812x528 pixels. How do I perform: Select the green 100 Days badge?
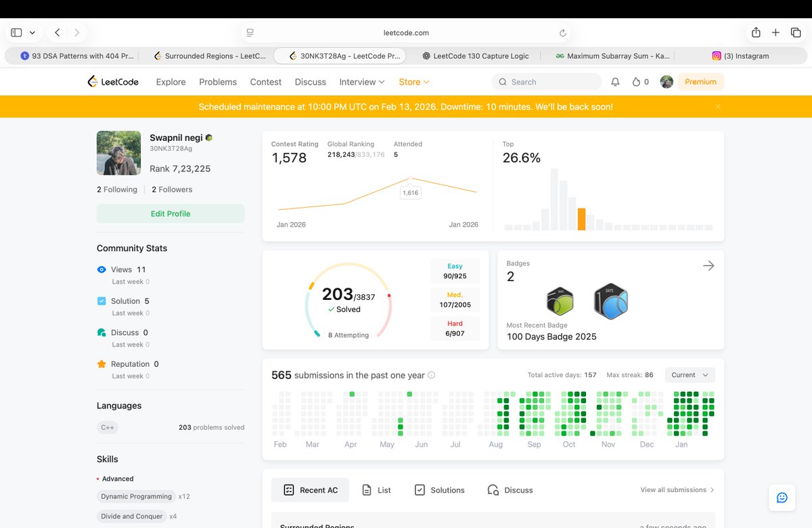click(x=560, y=301)
